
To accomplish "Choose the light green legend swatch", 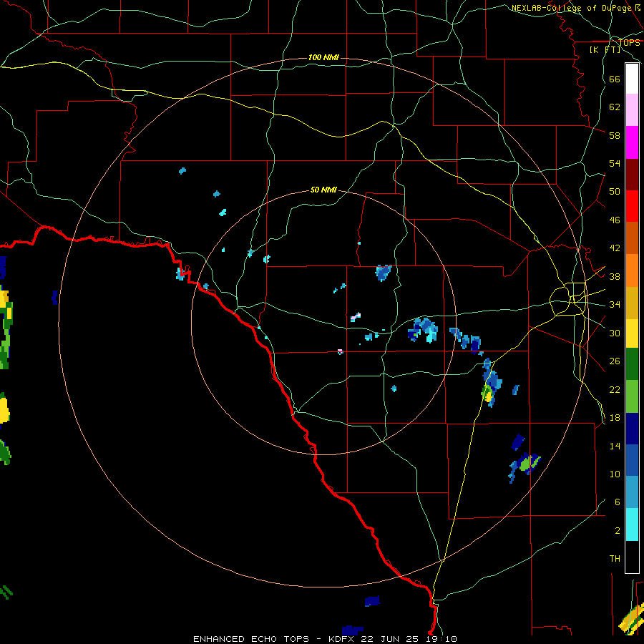I will (632, 396).
